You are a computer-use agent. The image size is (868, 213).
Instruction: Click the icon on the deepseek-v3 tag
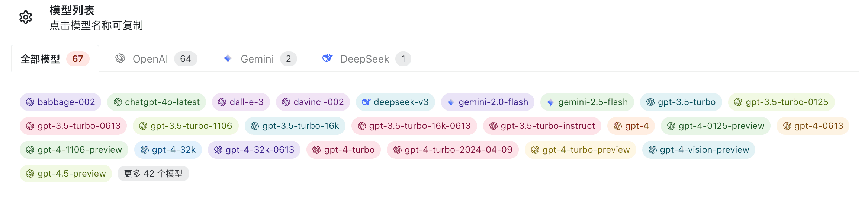[x=366, y=102]
